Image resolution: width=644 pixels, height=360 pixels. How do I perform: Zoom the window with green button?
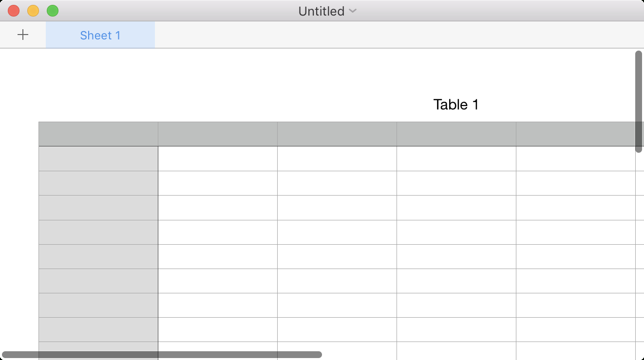tap(53, 11)
